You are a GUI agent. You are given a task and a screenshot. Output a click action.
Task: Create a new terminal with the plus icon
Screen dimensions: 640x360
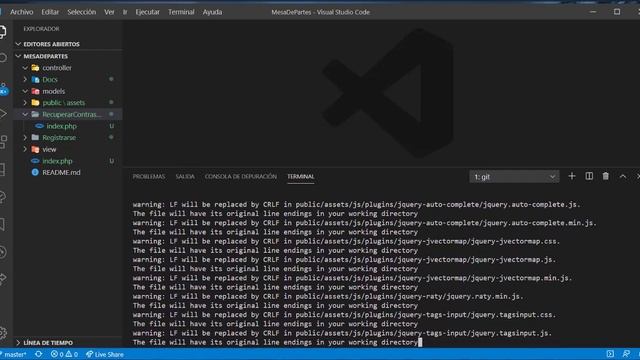(571, 176)
